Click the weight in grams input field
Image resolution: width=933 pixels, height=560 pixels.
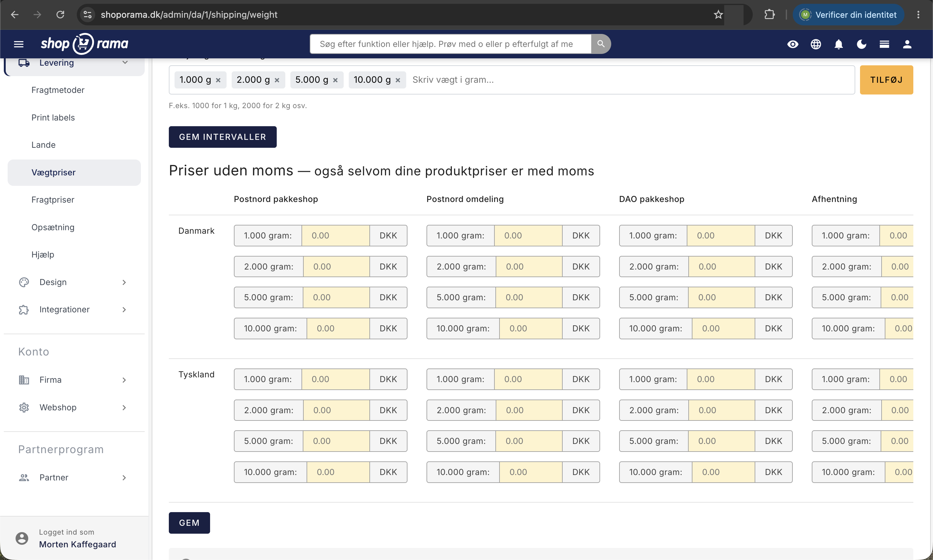pos(630,80)
